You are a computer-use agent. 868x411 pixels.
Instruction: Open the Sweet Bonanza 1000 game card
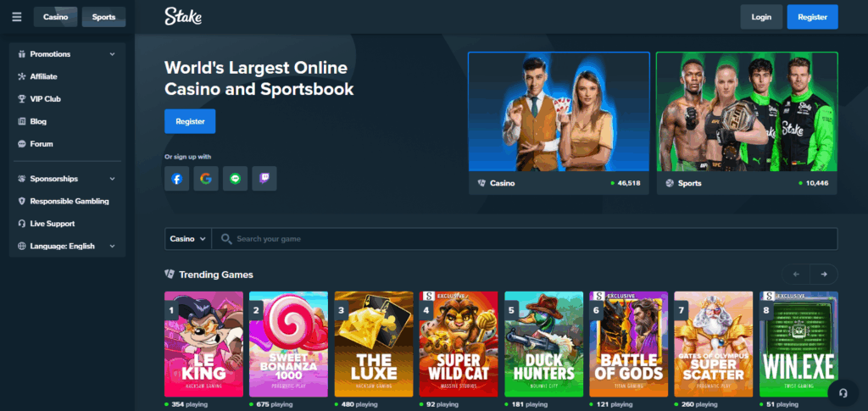tap(288, 344)
